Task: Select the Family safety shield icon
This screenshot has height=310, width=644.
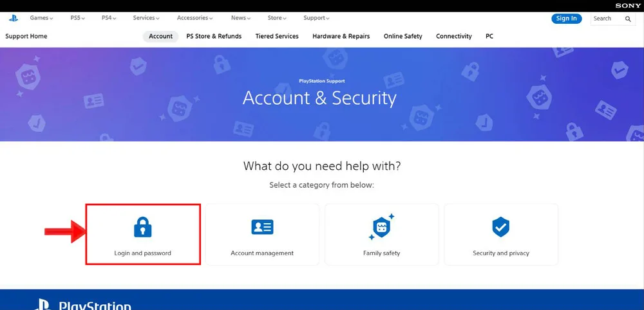Action: [x=381, y=227]
